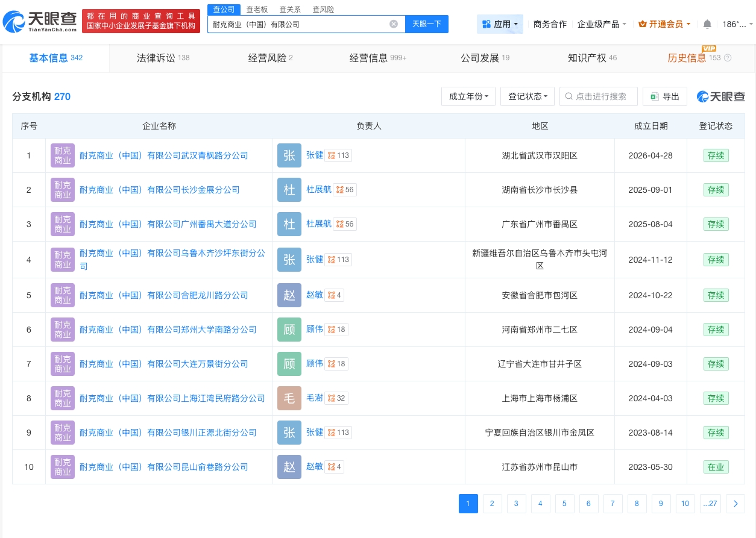Screen dimensions: 756x538
Task: Open the notification bell icon
Action: click(x=707, y=24)
